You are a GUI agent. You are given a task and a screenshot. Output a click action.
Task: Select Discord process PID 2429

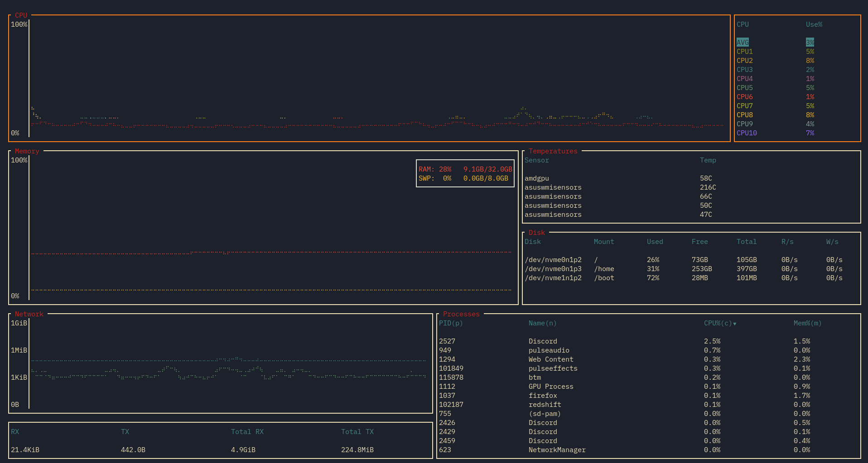648,432
